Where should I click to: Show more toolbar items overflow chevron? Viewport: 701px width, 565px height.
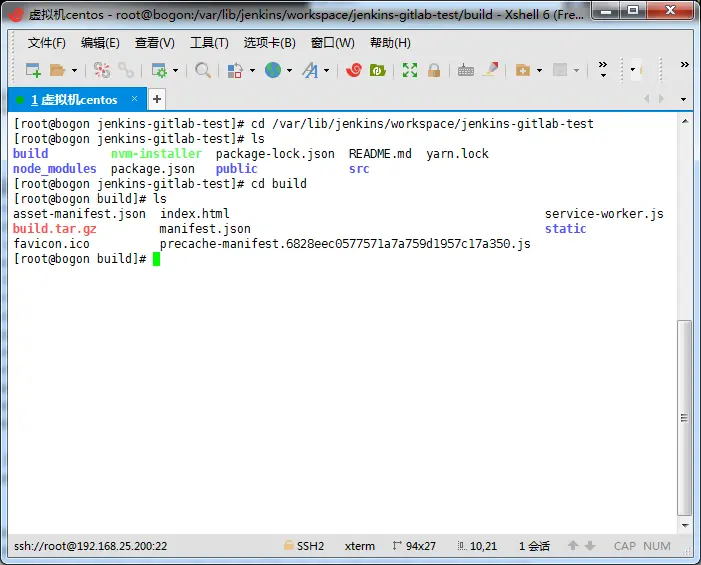(603, 69)
